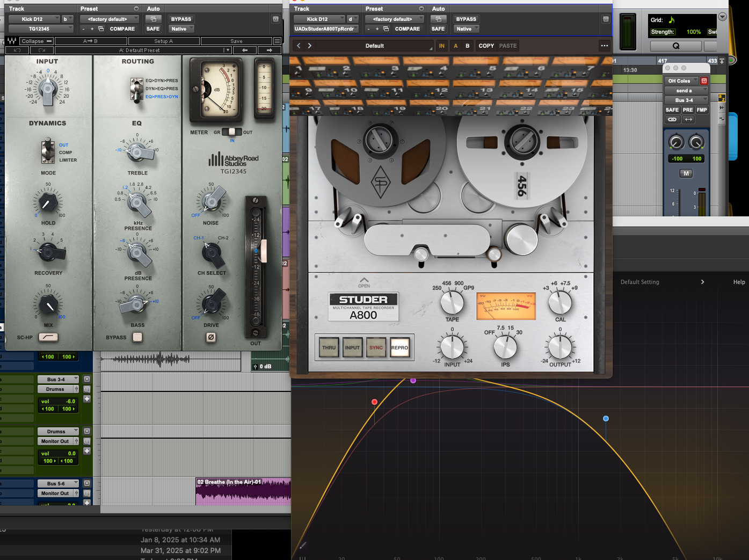
Task: Open Native dropdown in Studer window
Action: (x=466, y=29)
